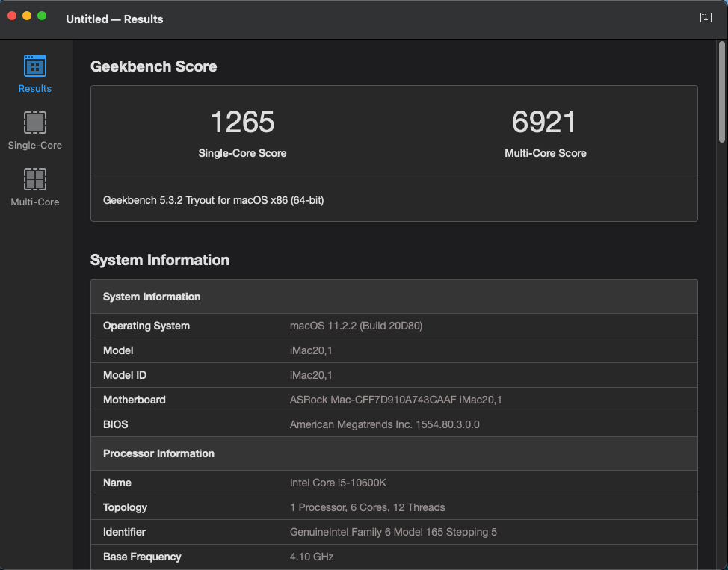
Task: Click the large System Information heading
Action: click(160, 260)
